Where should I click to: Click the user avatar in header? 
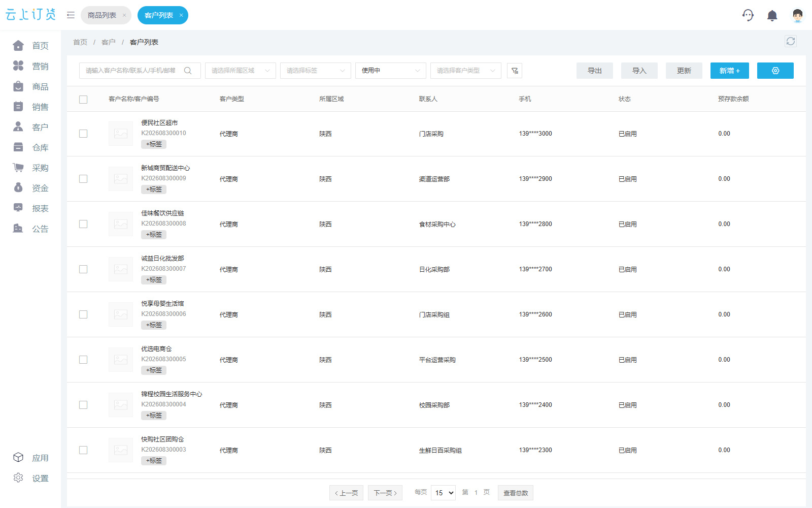[x=798, y=15]
